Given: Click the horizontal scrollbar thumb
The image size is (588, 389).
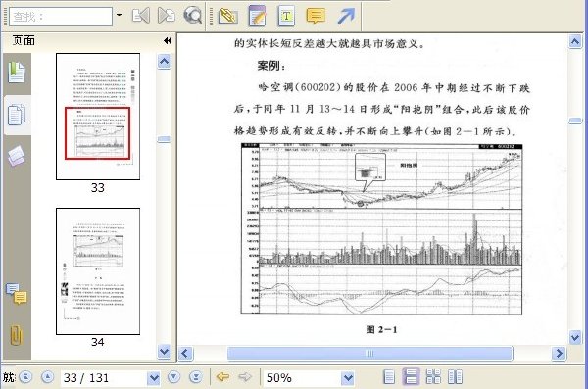Looking at the screenshot, I should 369,353.
